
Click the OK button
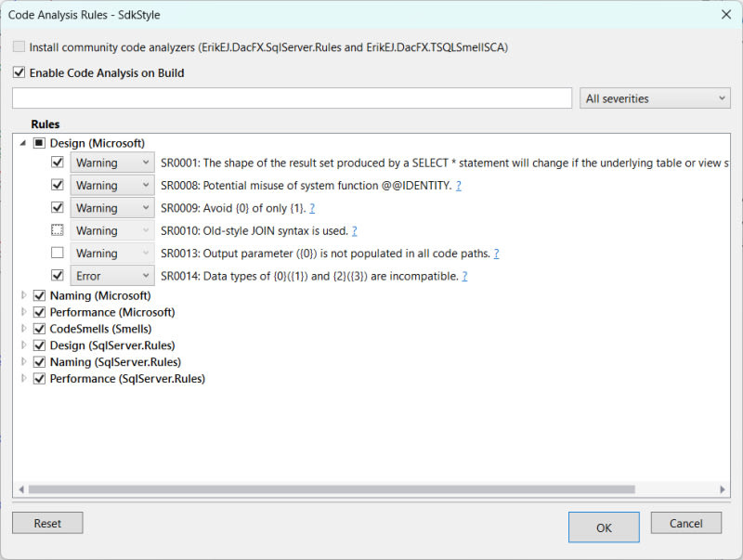coord(604,527)
